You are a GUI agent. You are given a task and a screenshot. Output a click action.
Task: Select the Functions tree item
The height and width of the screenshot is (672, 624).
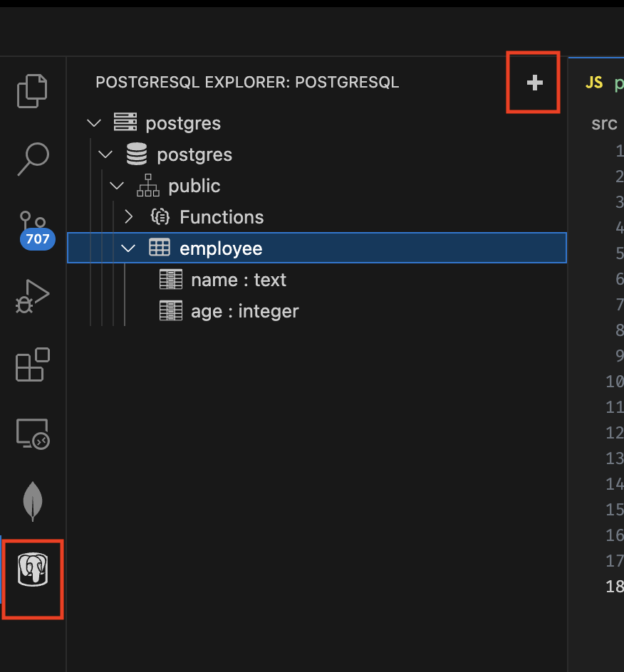[x=222, y=217]
